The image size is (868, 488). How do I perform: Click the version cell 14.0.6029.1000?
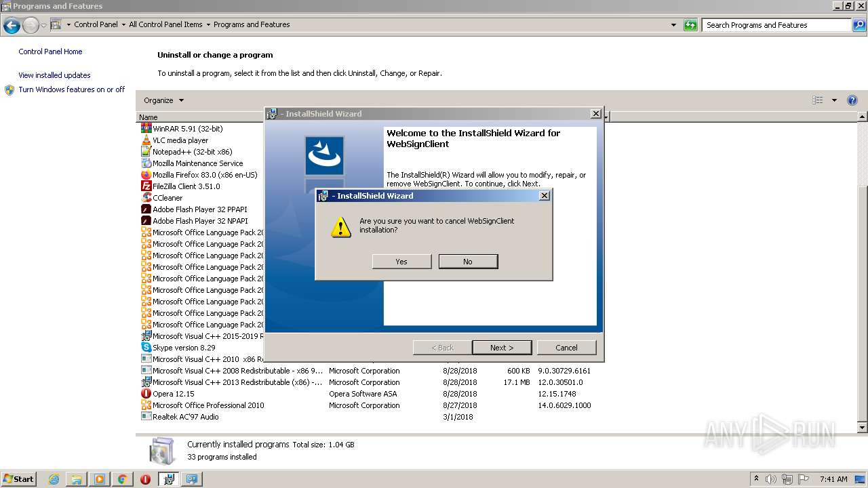pos(564,405)
